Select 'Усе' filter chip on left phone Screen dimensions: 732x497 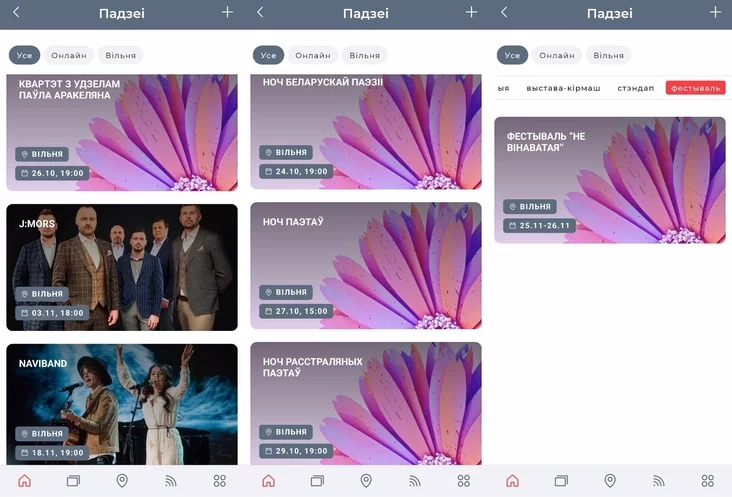(x=24, y=55)
